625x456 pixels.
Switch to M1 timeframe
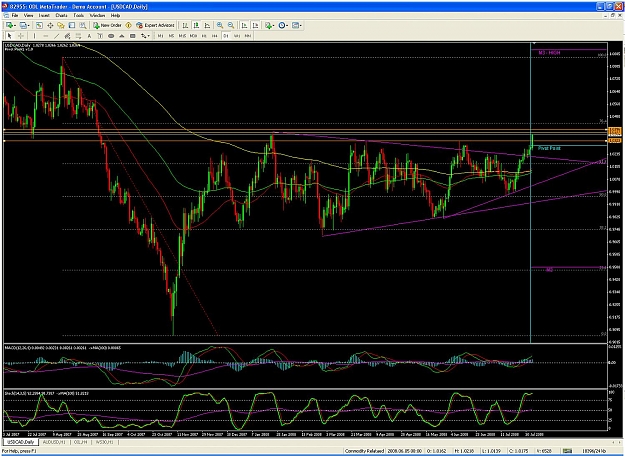click(x=160, y=36)
